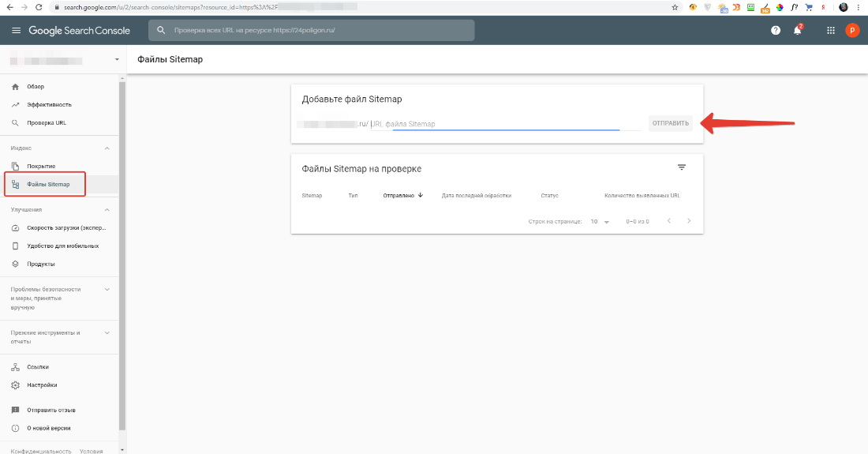The height and width of the screenshot is (454, 868).
Task: Click browser forward arrow
Action: point(24,7)
